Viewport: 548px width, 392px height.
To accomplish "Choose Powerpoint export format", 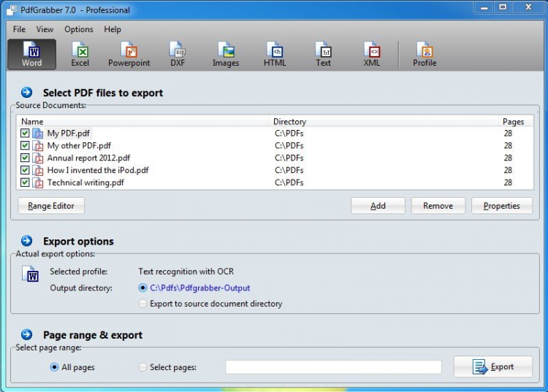I will [x=129, y=55].
